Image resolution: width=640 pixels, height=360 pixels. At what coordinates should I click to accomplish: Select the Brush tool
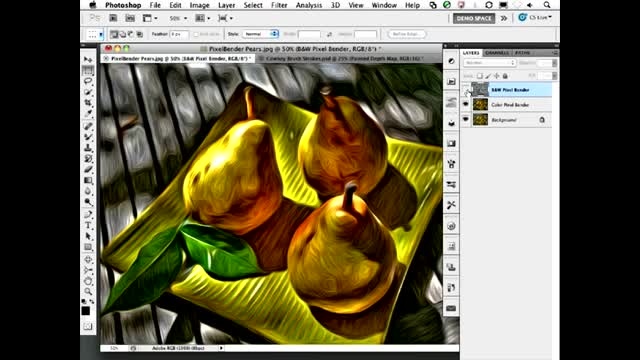tap(88, 137)
